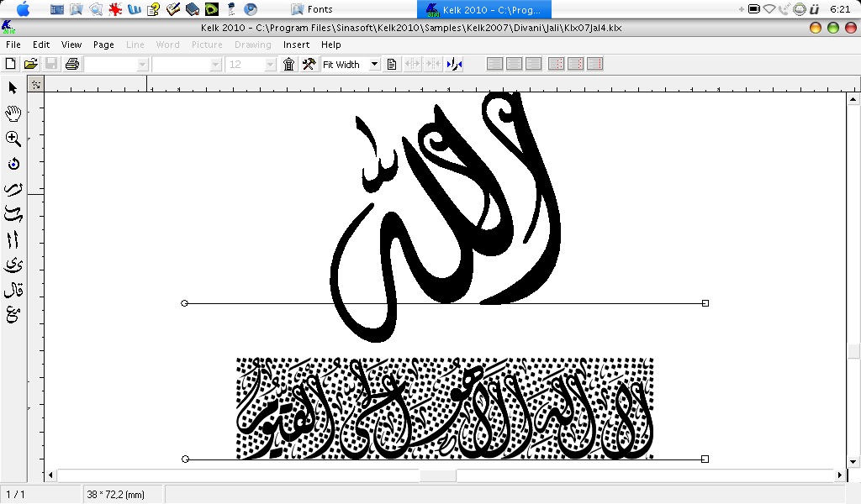This screenshot has height=504, width=861.
Task: Switch to Kelk 2010 taskbar entry
Action: (x=484, y=9)
